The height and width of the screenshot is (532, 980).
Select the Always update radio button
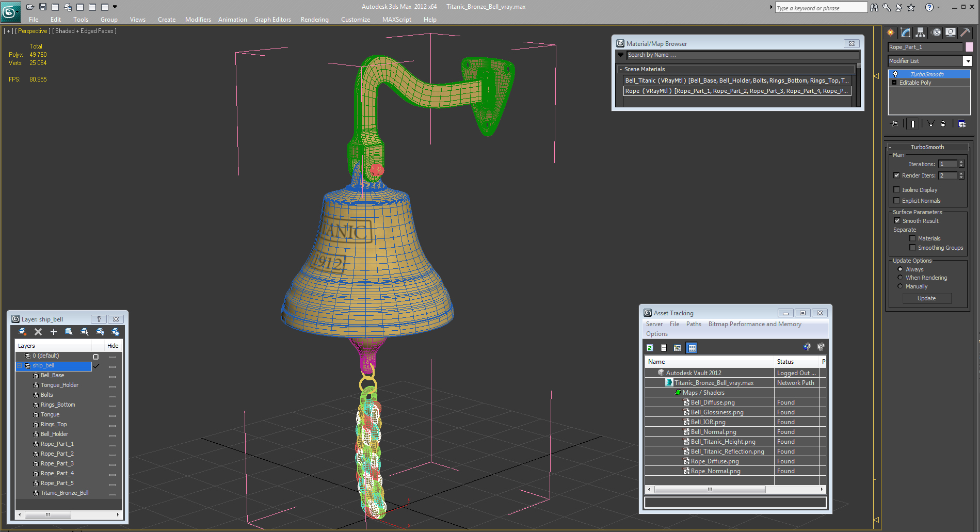pos(901,269)
